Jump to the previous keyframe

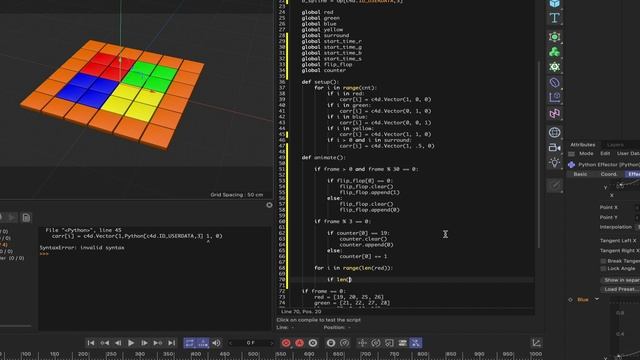click(104, 343)
